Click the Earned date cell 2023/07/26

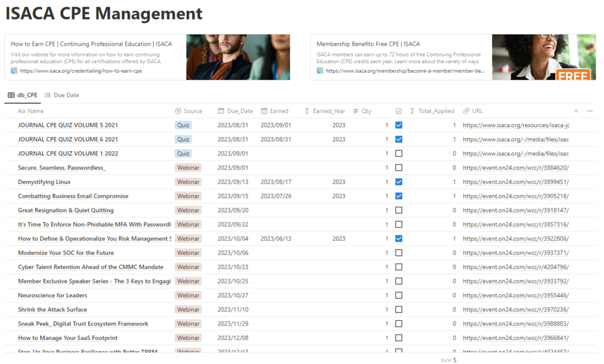[x=276, y=196]
